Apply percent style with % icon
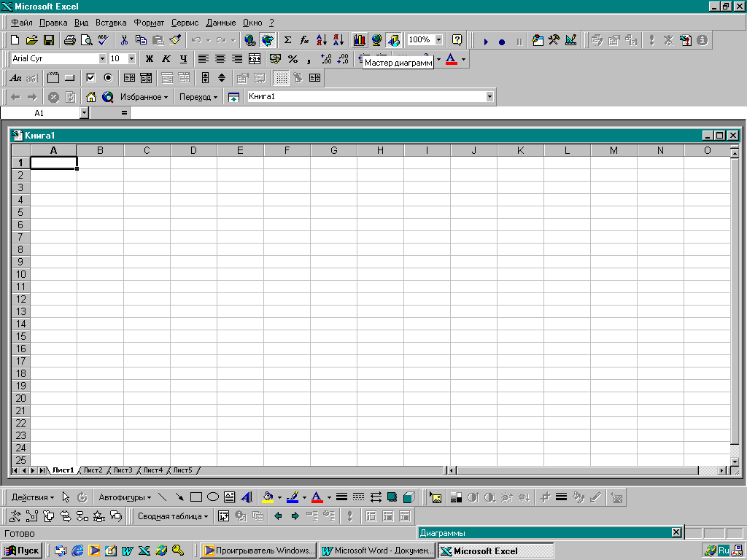Image resolution: width=747 pixels, height=560 pixels. tap(293, 59)
